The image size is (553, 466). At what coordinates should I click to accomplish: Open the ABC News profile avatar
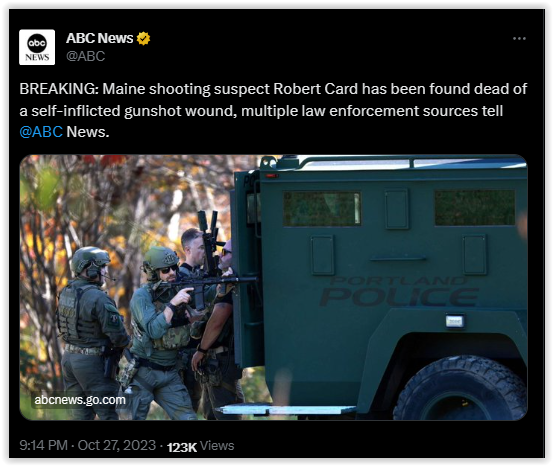(x=37, y=47)
